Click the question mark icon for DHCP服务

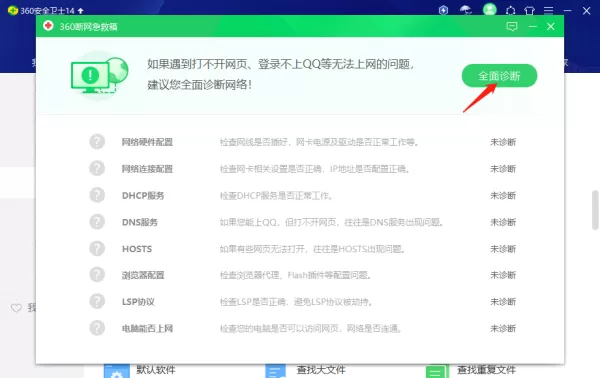(97, 195)
